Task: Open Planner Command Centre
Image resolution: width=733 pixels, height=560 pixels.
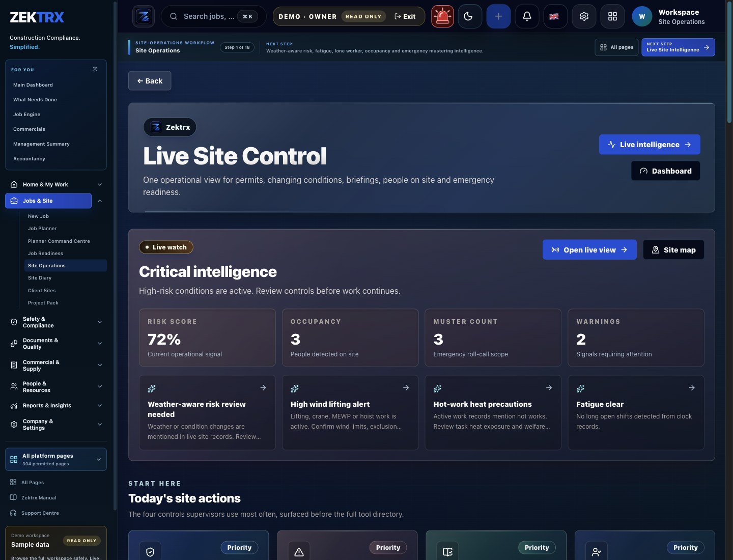Action: pyautogui.click(x=65, y=241)
